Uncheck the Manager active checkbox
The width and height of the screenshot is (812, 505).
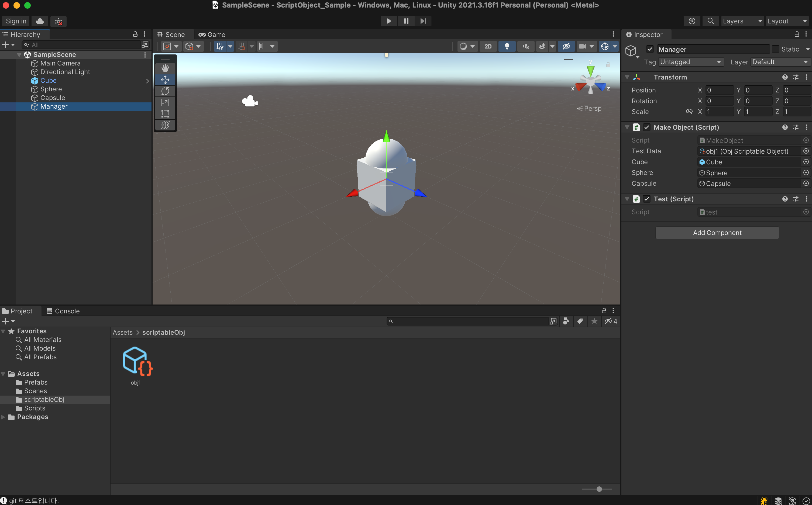pyautogui.click(x=650, y=49)
